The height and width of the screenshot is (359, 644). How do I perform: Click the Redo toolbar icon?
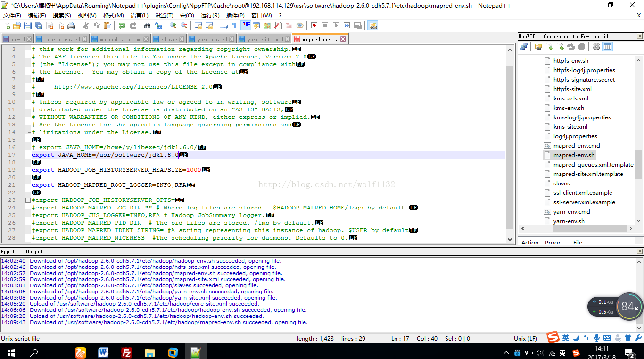pyautogui.click(x=133, y=25)
